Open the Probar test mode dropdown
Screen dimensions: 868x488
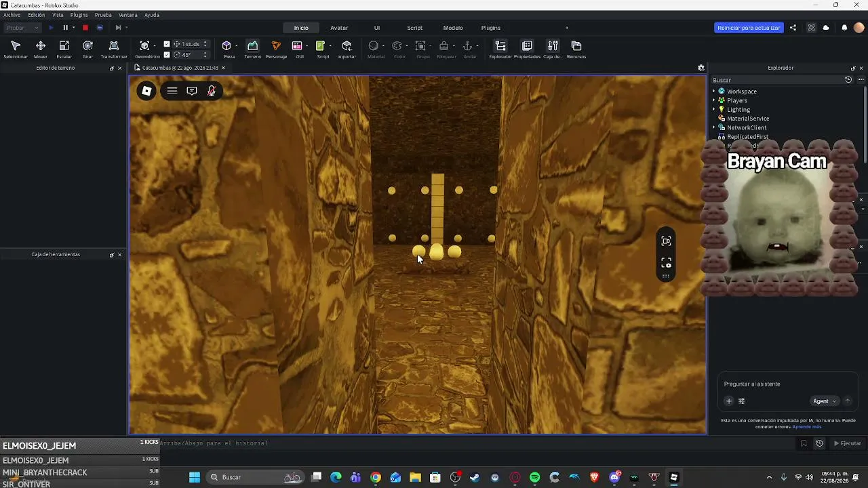click(x=23, y=28)
